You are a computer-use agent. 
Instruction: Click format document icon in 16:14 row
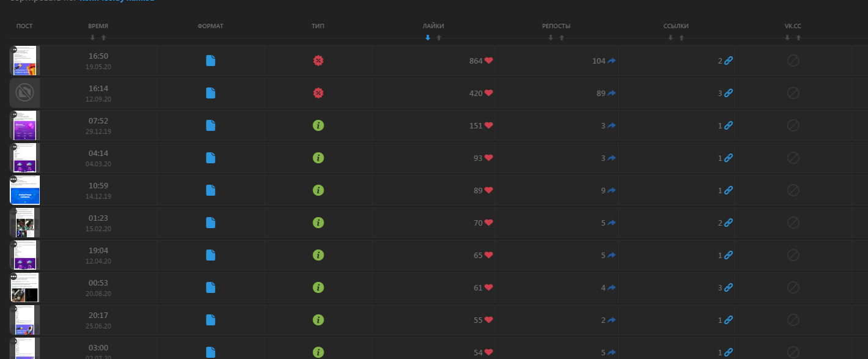pos(211,93)
